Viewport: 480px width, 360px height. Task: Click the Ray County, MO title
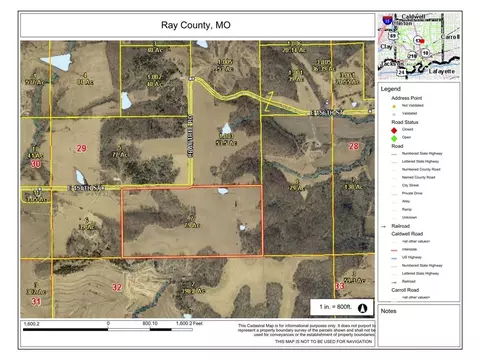pos(196,25)
